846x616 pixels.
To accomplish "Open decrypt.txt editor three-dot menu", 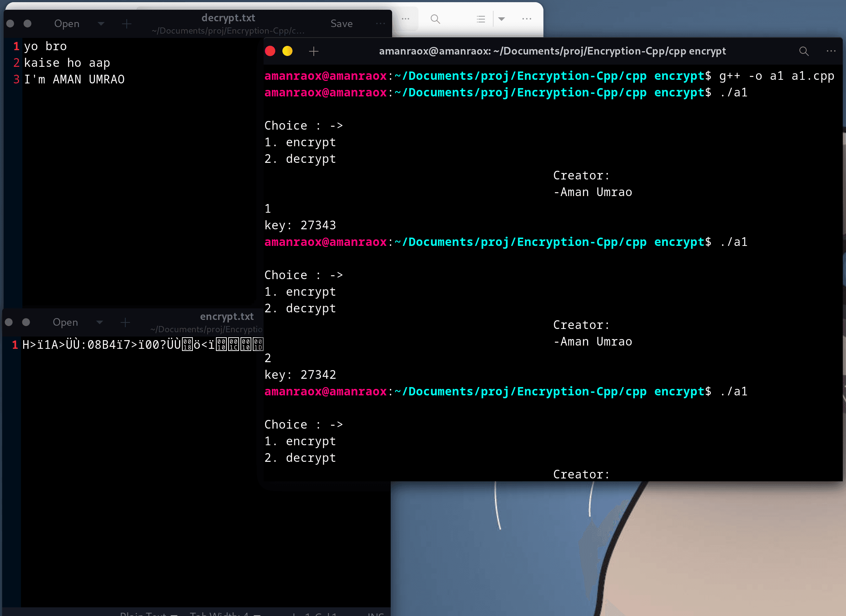I will pos(381,23).
